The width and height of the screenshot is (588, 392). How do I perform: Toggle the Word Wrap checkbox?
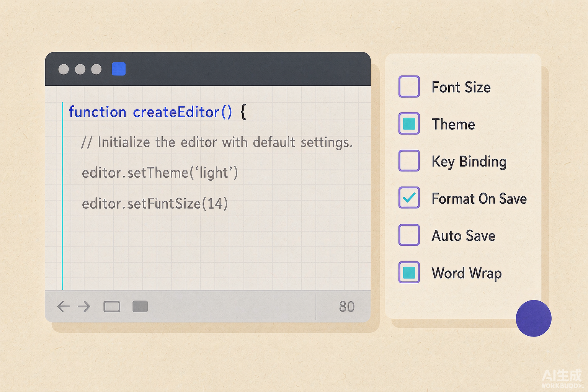[x=409, y=272]
